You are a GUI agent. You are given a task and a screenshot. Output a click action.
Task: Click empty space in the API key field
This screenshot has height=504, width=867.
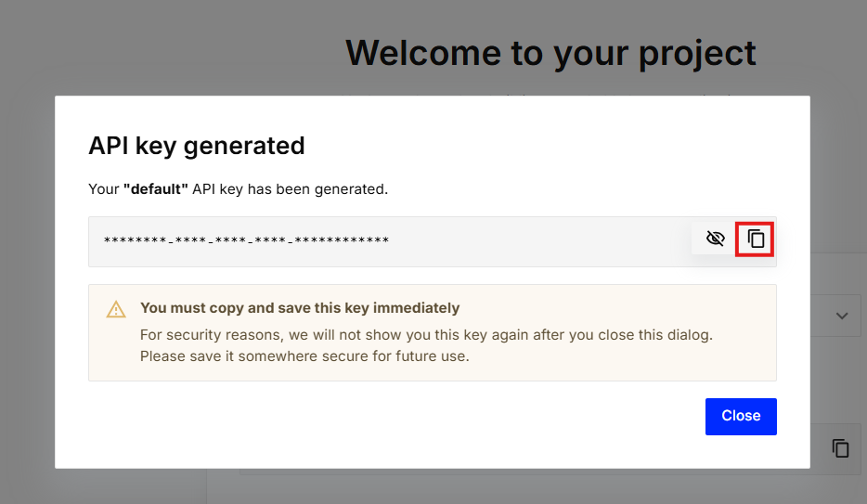coord(538,241)
